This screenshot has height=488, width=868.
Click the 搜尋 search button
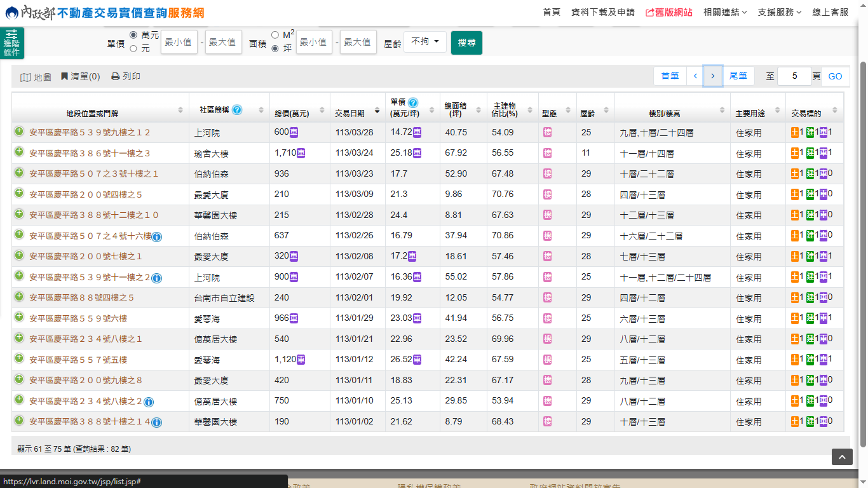[x=466, y=43]
